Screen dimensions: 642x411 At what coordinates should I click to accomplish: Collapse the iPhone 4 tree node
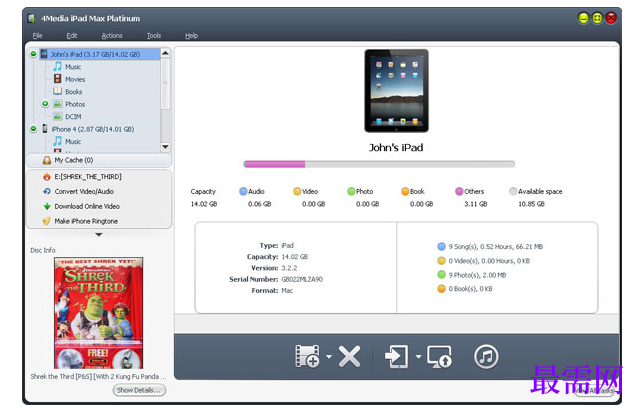pyautogui.click(x=34, y=129)
